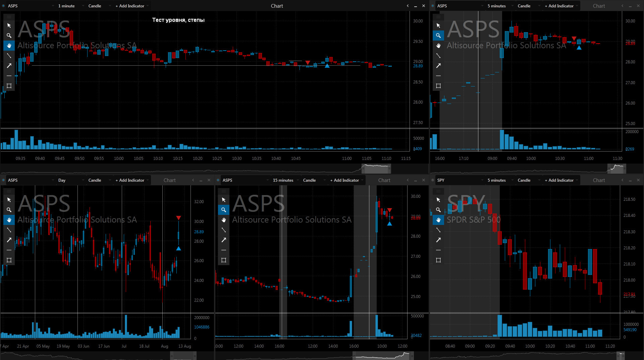Viewport: 644px width, 360px height.
Task: Click the navigator thumb under the 1-minute chart
Action: coord(376,169)
